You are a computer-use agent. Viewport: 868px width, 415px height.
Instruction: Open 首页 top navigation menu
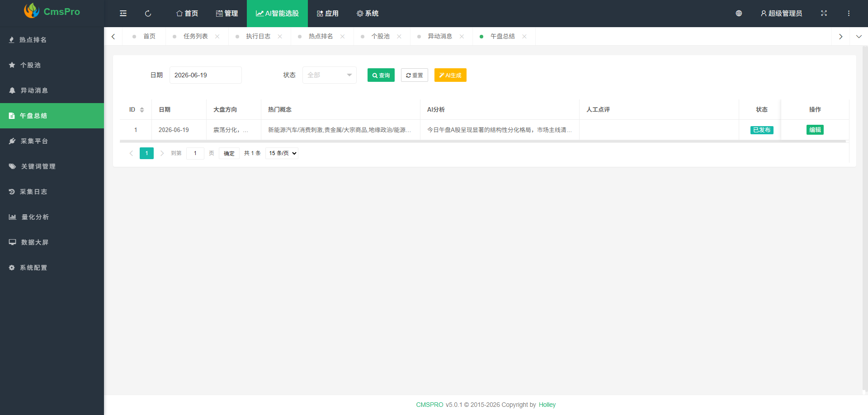coord(187,14)
